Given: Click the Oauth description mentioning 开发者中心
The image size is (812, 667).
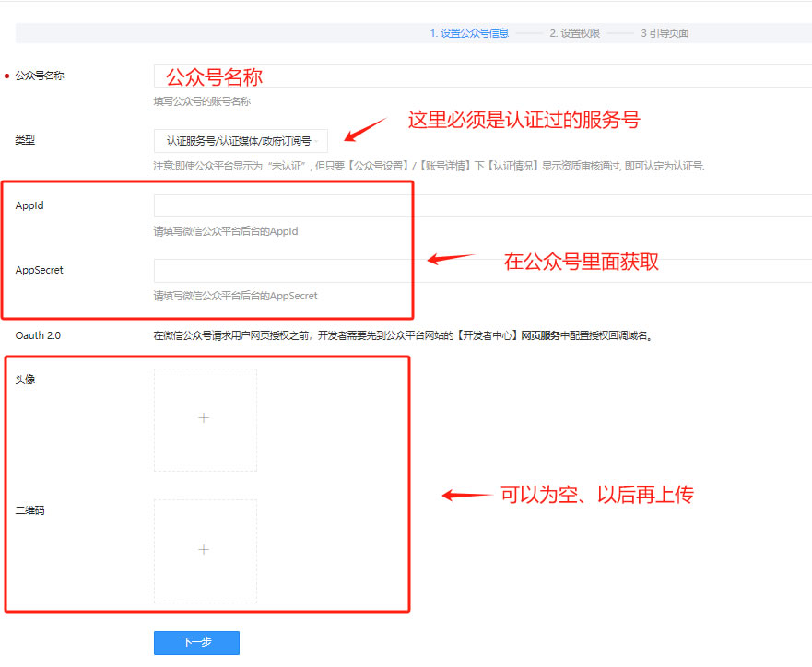Looking at the screenshot, I should [403, 335].
